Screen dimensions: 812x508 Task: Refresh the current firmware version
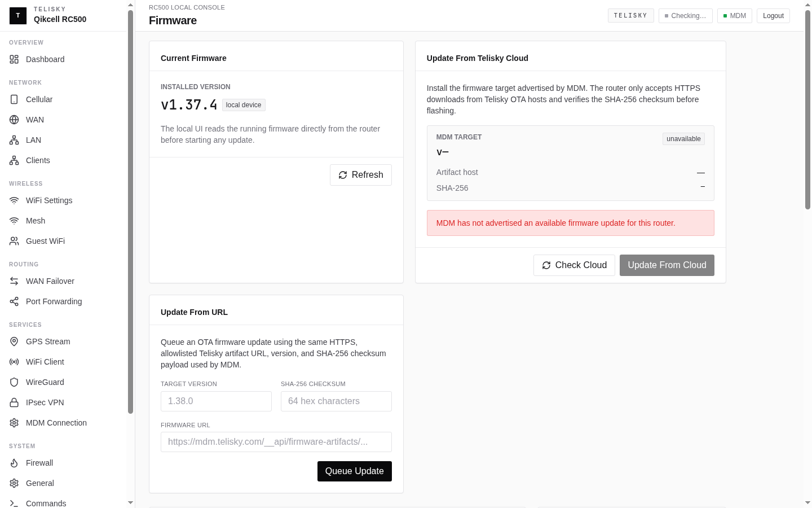361,175
